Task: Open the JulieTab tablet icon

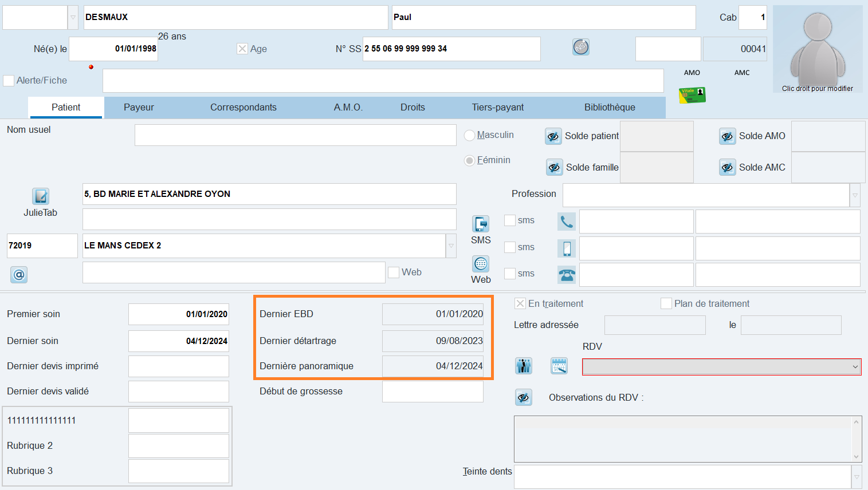Action: pyautogui.click(x=41, y=196)
